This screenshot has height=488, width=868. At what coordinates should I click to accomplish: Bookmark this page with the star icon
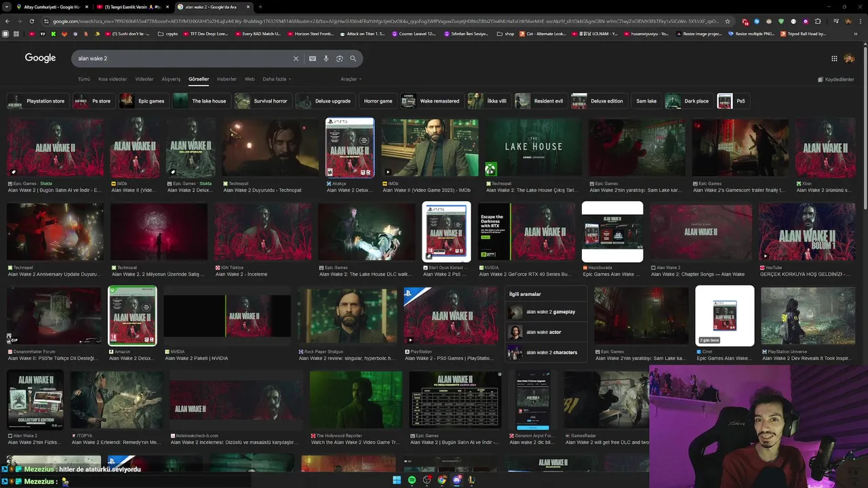[728, 21]
